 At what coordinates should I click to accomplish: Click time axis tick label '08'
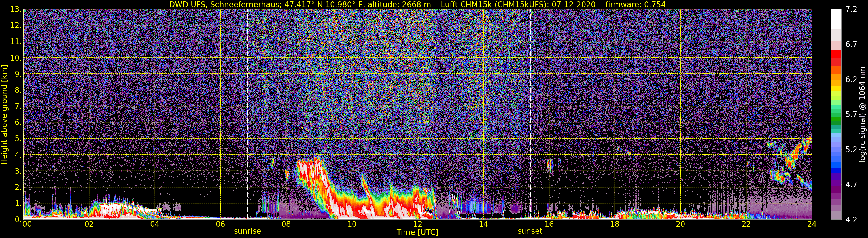click(x=286, y=224)
